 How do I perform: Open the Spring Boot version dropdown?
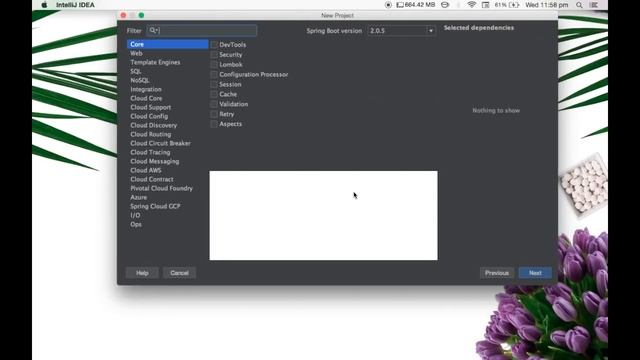[x=401, y=31]
